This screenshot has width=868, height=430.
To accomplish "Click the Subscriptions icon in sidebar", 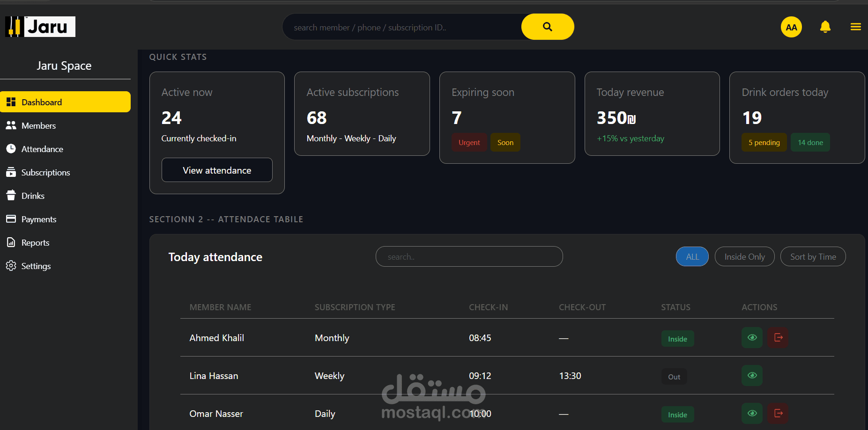I will point(11,172).
